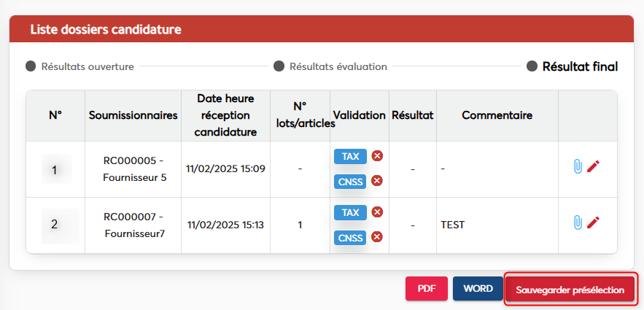Click the Sauvegarder présélection button
The width and height of the screenshot is (644, 310).
(x=570, y=290)
